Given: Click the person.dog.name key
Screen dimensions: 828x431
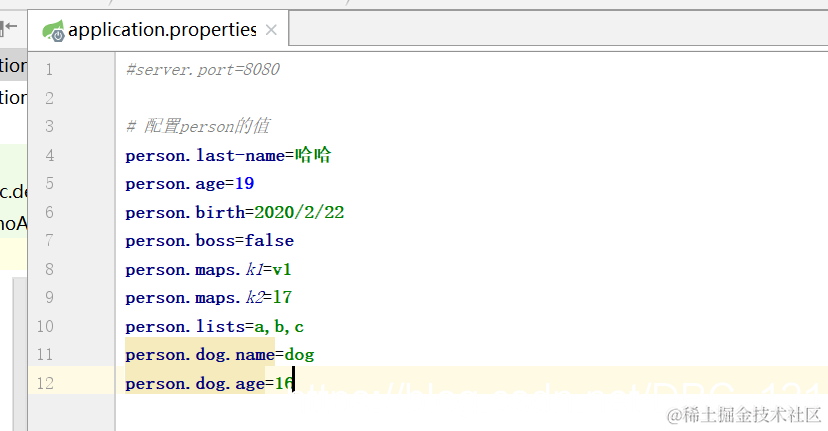Looking at the screenshot, I should click(x=200, y=355).
